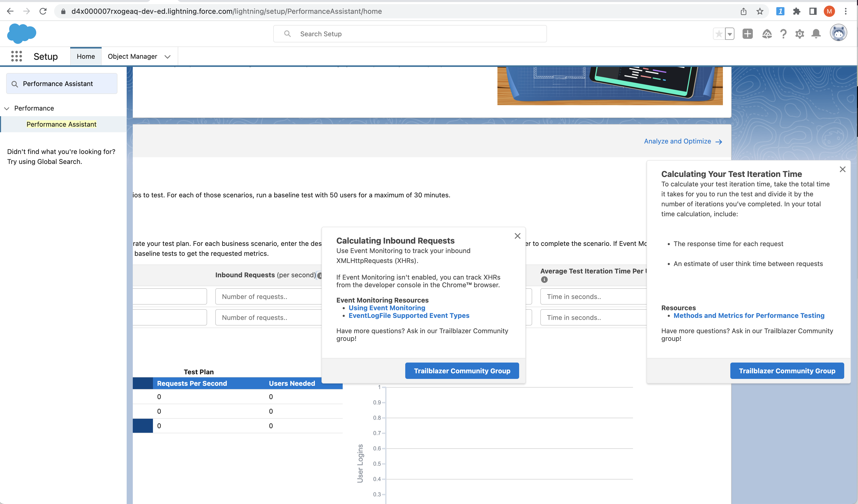Image resolution: width=858 pixels, height=504 pixels.
Task: Click the lock icon in address bar
Action: pos(63,11)
